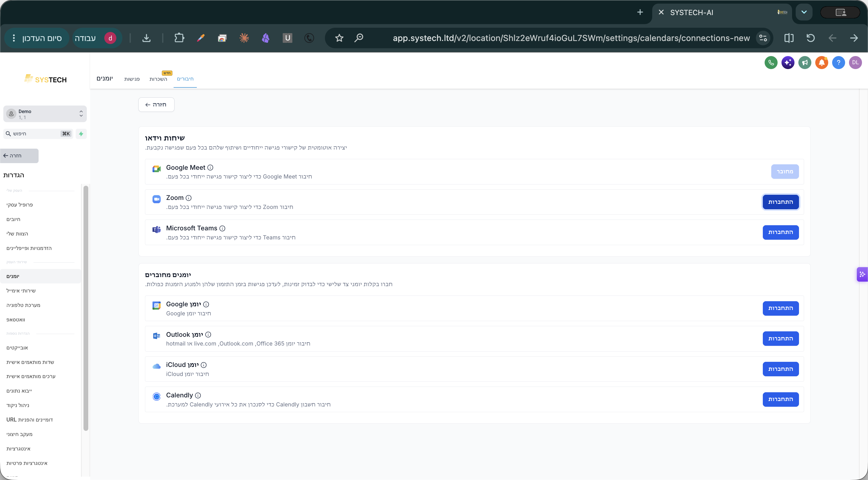Click the U extension icon in toolbar
Screen dimensions: 868x480
click(288, 38)
